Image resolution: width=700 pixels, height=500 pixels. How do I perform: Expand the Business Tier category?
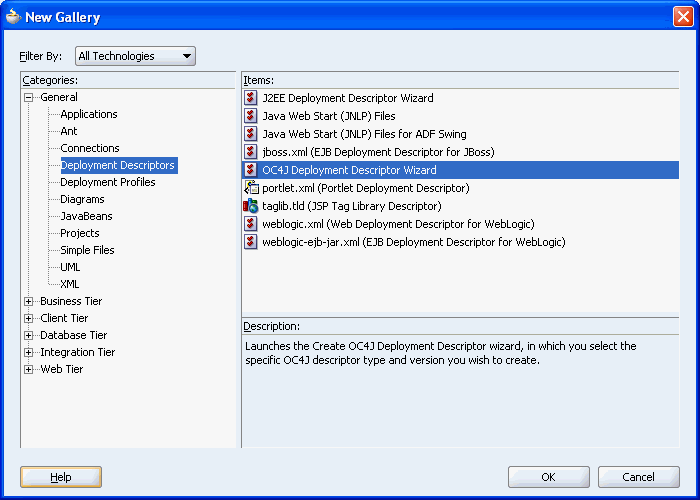29,301
